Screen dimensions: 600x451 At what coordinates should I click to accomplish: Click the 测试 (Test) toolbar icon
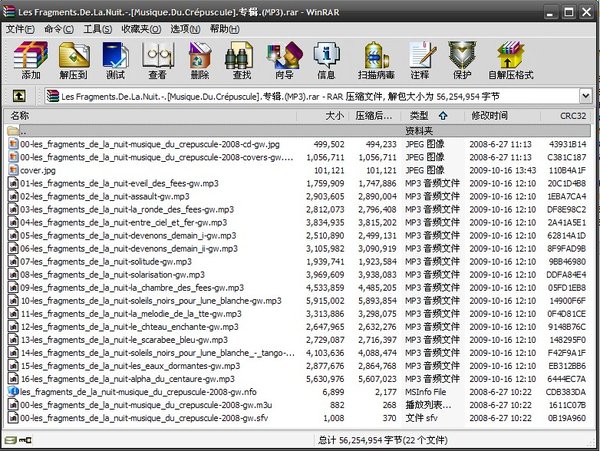point(116,60)
